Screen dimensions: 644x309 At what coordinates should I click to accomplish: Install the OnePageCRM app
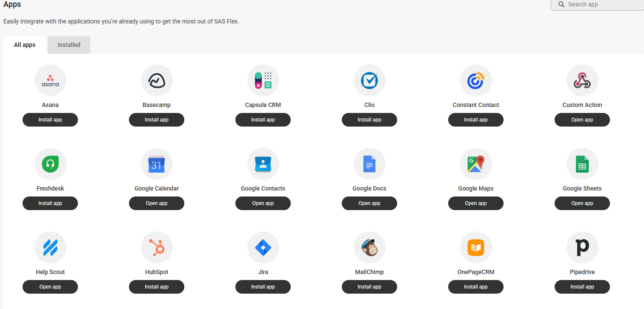coord(476,287)
